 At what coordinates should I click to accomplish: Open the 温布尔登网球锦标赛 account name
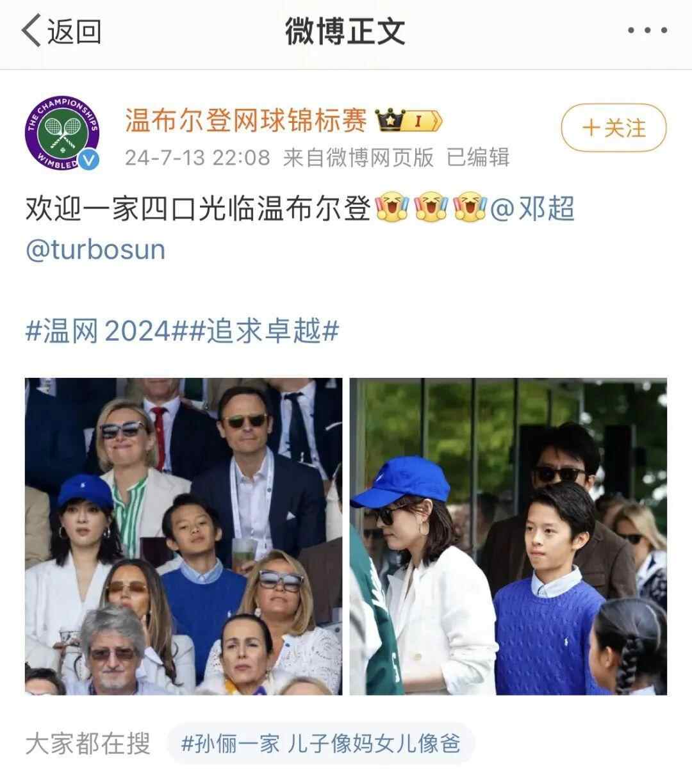[246, 120]
